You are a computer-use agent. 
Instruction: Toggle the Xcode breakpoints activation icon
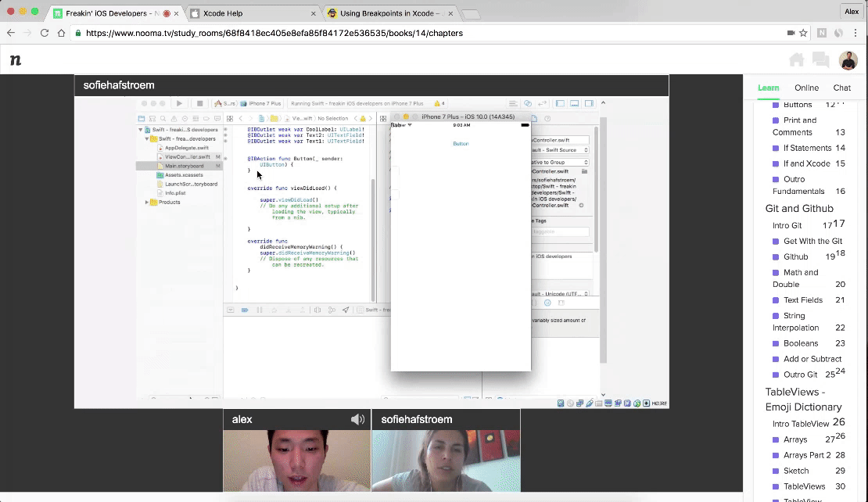click(x=245, y=310)
